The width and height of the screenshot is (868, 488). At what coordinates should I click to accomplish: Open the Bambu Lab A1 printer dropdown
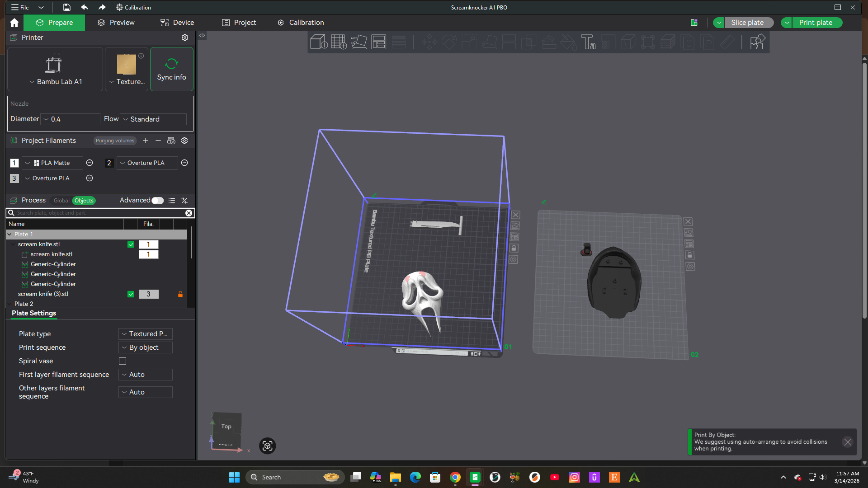[55, 82]
